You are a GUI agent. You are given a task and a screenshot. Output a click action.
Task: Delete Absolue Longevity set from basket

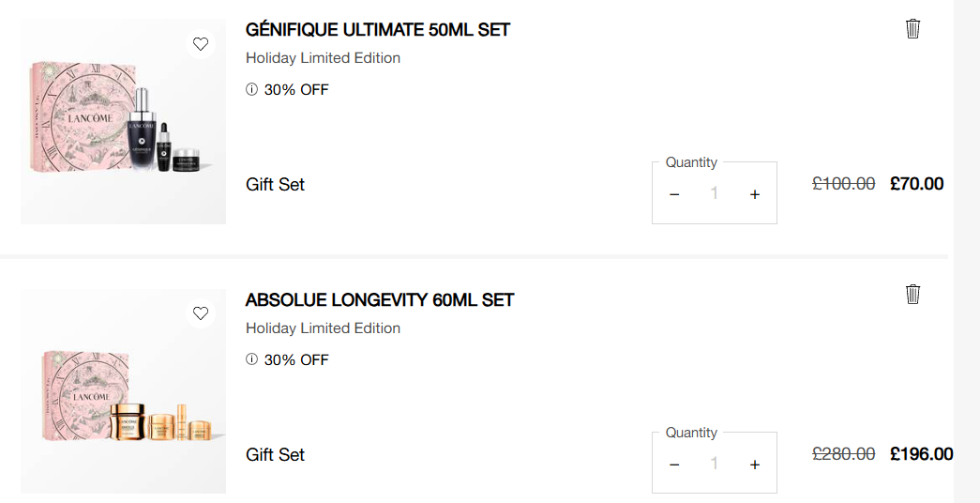(x=912, y=295)
